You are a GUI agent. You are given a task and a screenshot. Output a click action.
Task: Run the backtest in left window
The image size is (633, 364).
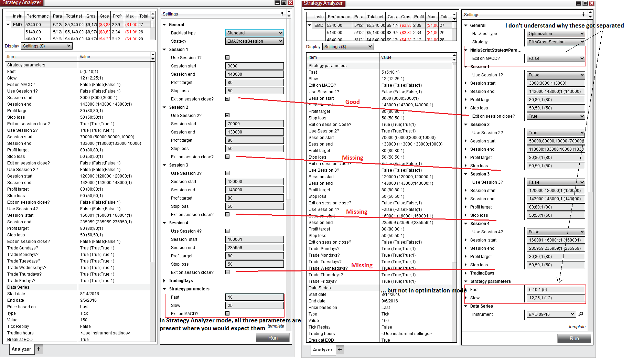(273, 338)
